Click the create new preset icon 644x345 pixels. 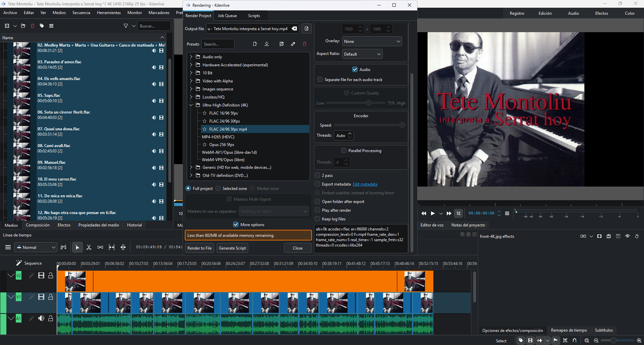[x=255, y=44]
